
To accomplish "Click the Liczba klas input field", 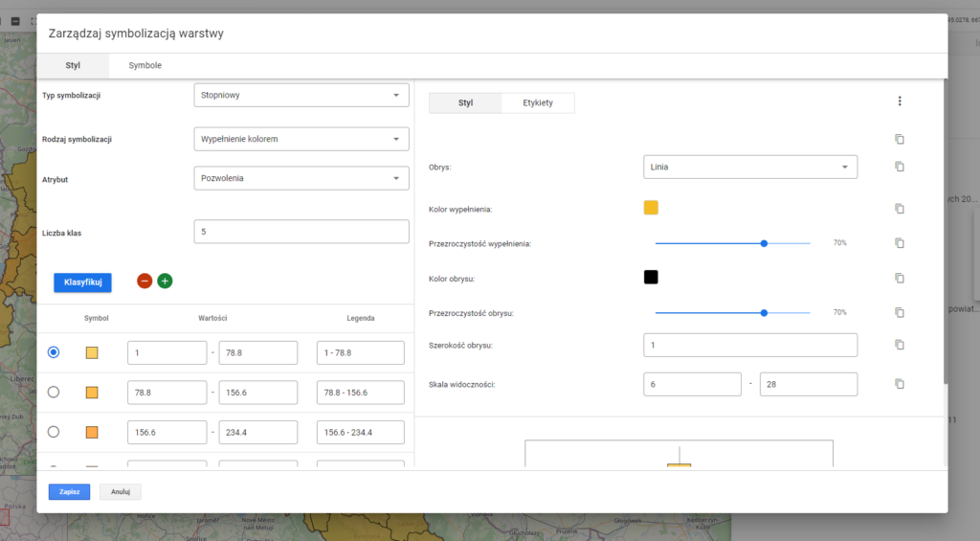I will click(x=301, y=232).
